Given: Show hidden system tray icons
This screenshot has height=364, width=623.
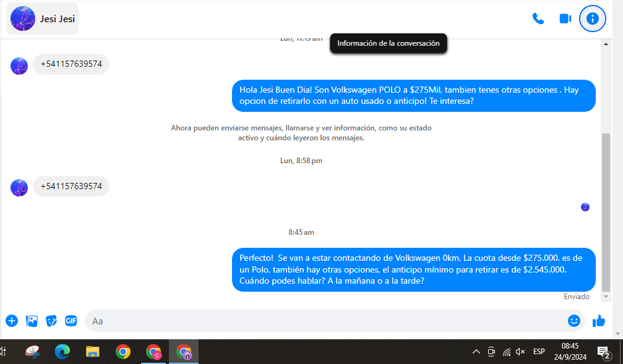Looking at the screenshot, I should (x=476, y=352).
